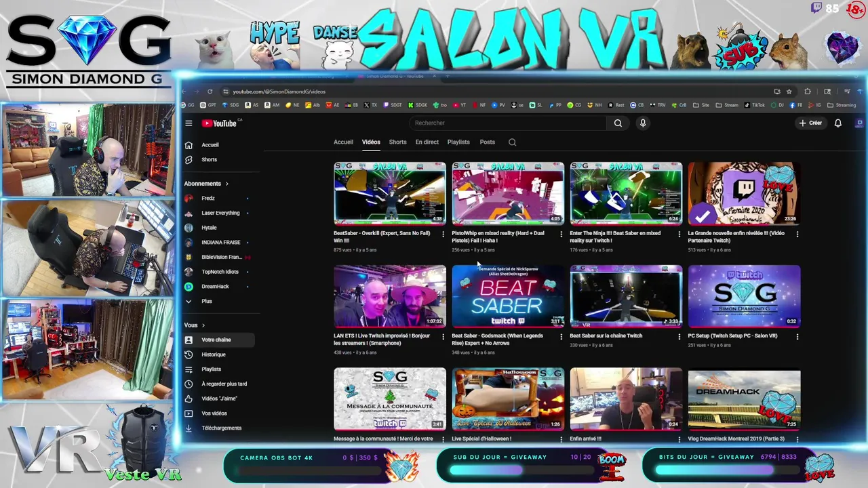Open the PC Setup video thumbnail
This screenshot has height=488, width=868.
(744, 296)
